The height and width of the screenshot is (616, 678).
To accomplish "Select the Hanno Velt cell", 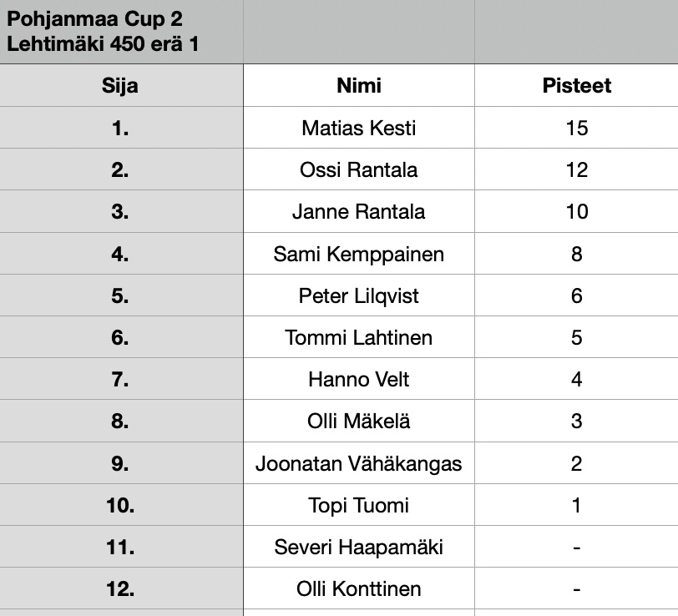I will 359,380.
